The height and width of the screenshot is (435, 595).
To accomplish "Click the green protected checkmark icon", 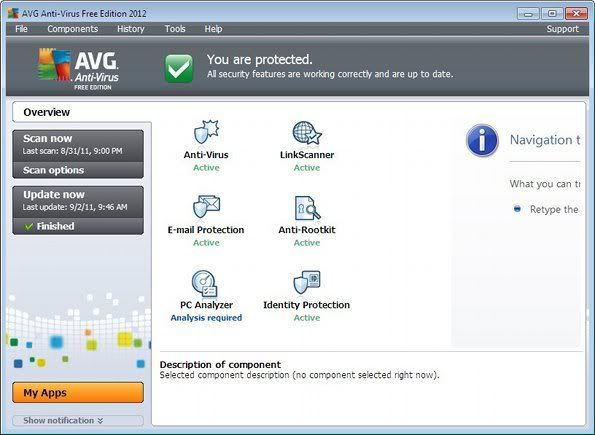I will (179, 68).
